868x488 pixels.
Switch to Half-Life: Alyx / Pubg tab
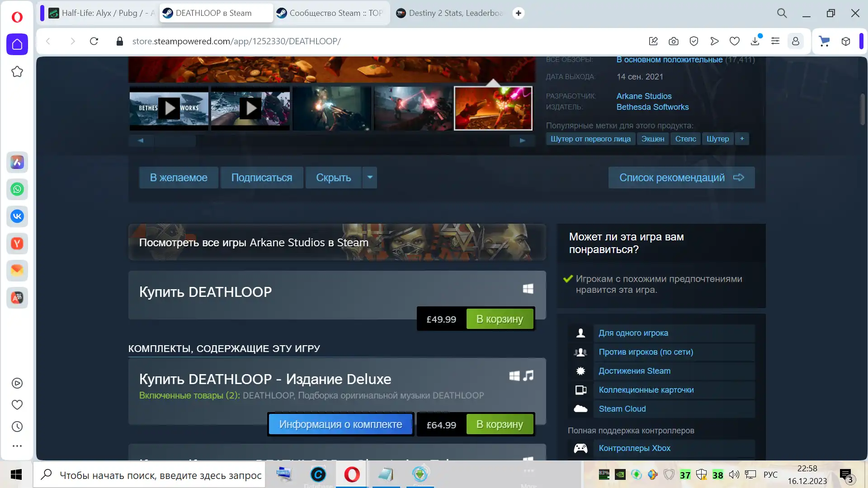pyautogui.click(x=102, y=13)
